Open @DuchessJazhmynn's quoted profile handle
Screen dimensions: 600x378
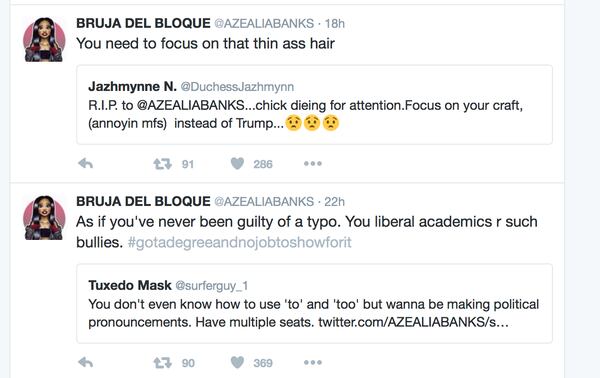tap(237, 87)
